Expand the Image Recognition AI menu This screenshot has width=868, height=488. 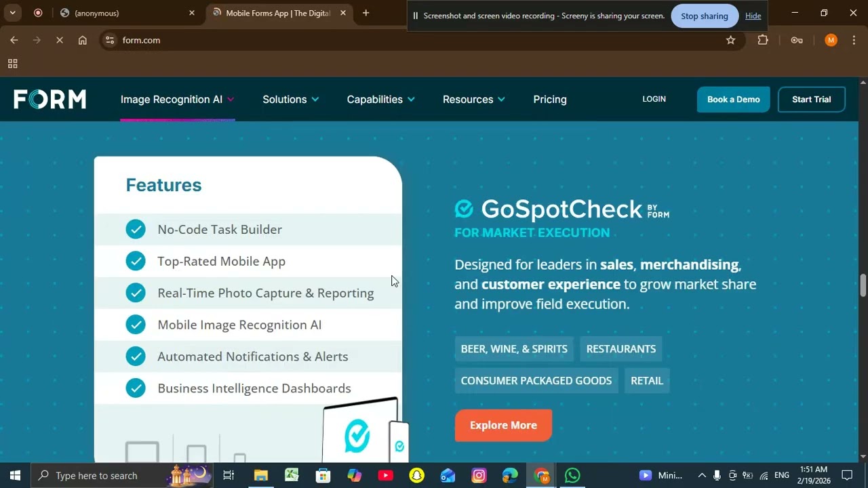click(178, 99)
